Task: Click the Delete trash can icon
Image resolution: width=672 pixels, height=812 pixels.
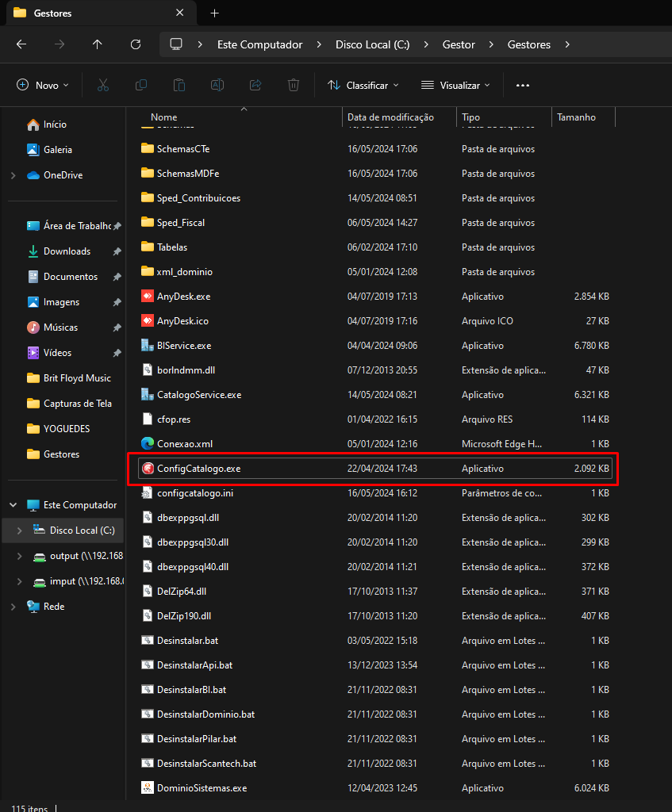Action: (x=294, y=85)
